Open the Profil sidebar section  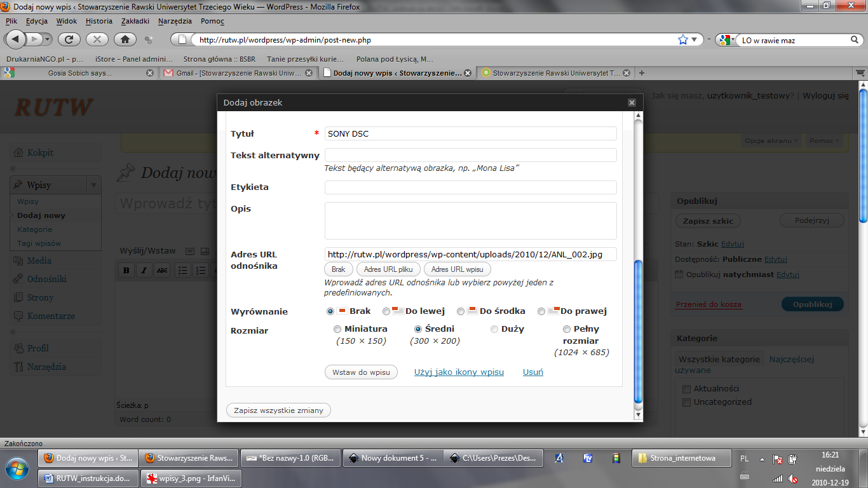click(38, 348)
